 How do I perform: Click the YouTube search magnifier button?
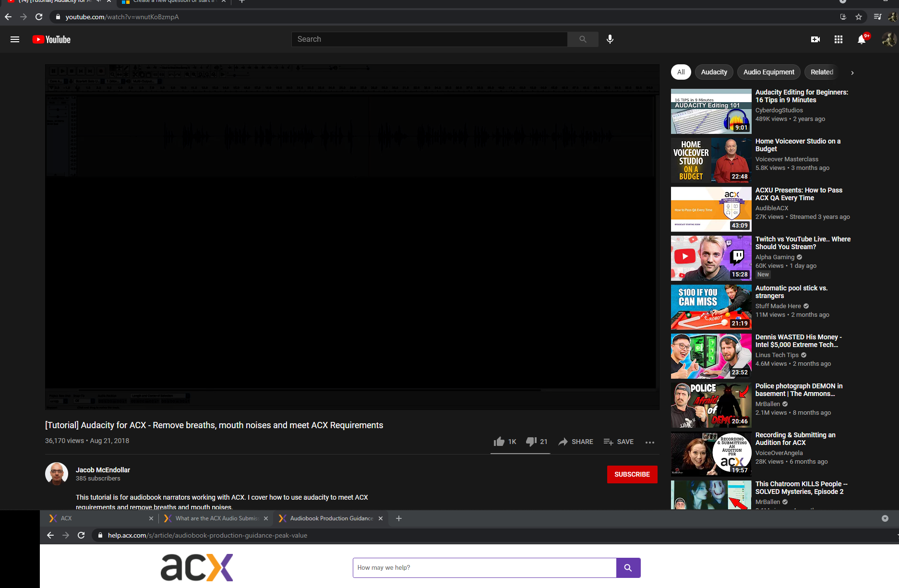point(583,39)
